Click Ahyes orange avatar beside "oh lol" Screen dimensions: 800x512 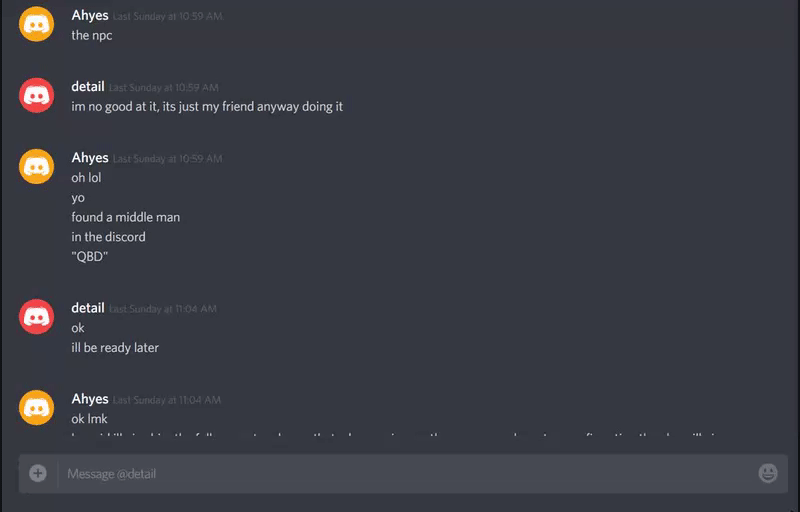pyautogui.click(x=36, y=166)
